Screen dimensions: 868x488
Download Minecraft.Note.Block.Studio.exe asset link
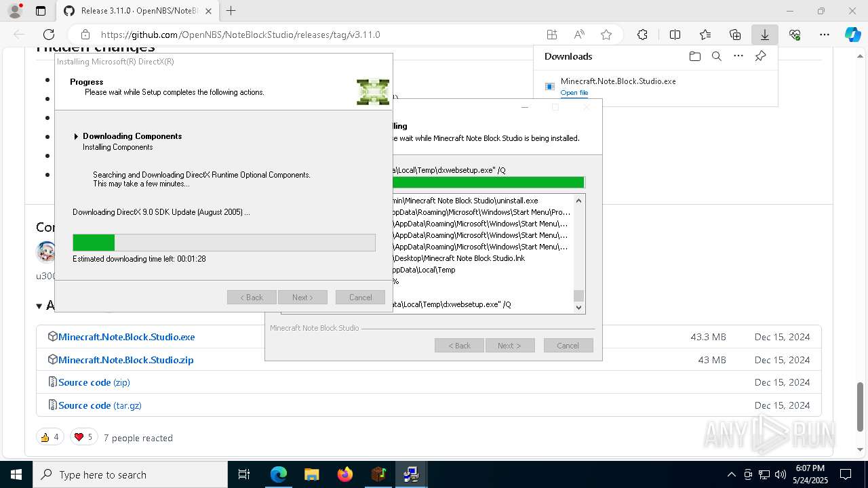pyautogui.click(x=126, y=337)
